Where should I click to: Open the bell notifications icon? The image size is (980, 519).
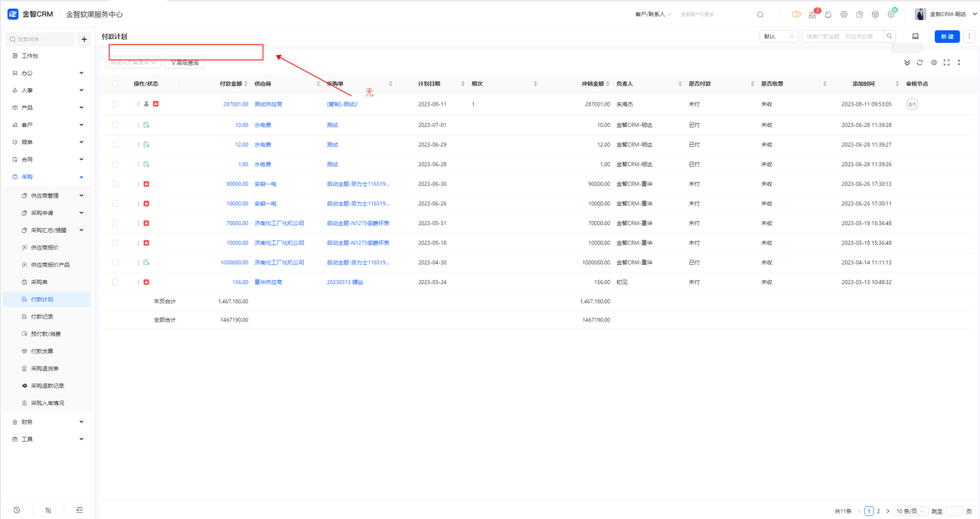[828, 15]
